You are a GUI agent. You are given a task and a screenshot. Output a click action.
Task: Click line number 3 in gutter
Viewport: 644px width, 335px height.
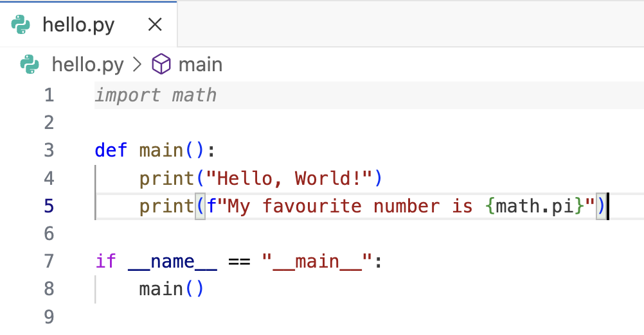[x=49, y=150]
